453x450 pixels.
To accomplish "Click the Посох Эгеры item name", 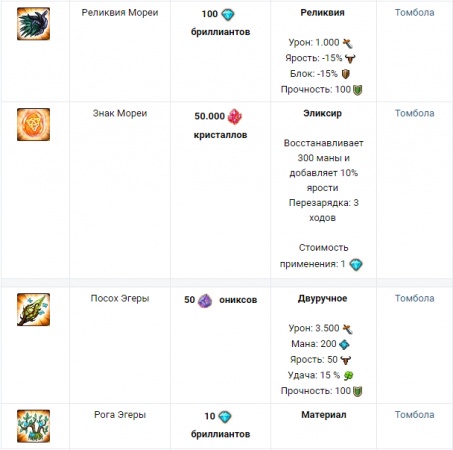I will pyautogui.click(x=120, y=298).
